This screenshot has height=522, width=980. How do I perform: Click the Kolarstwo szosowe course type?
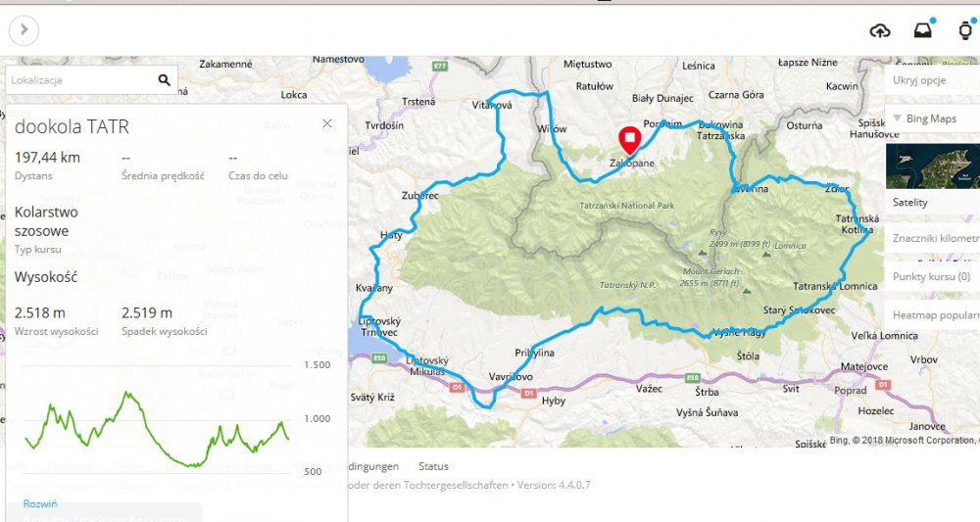point(46,221)
